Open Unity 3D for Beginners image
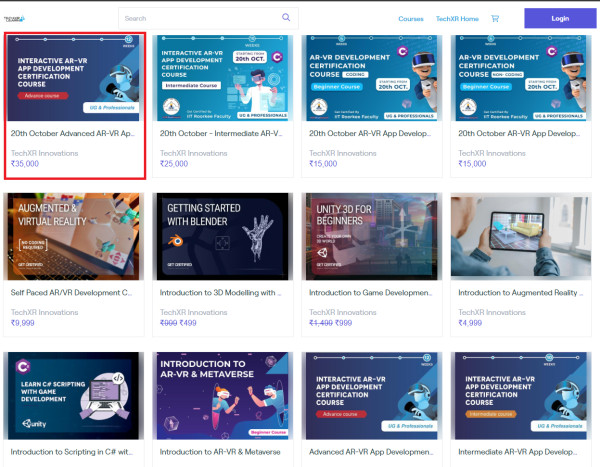This screenshot has width=600, height=467. click(372, 237)
